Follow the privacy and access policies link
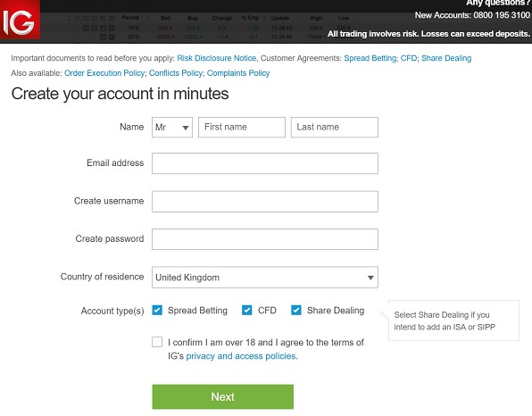The width and height of the screenshot is (532, 416). pos(242,356)
